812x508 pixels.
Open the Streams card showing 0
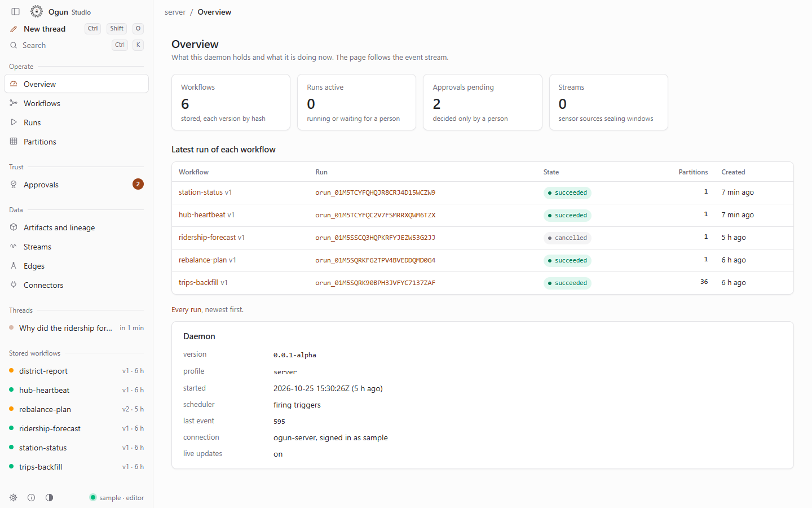pyautogui.click(x=608, y=102)
